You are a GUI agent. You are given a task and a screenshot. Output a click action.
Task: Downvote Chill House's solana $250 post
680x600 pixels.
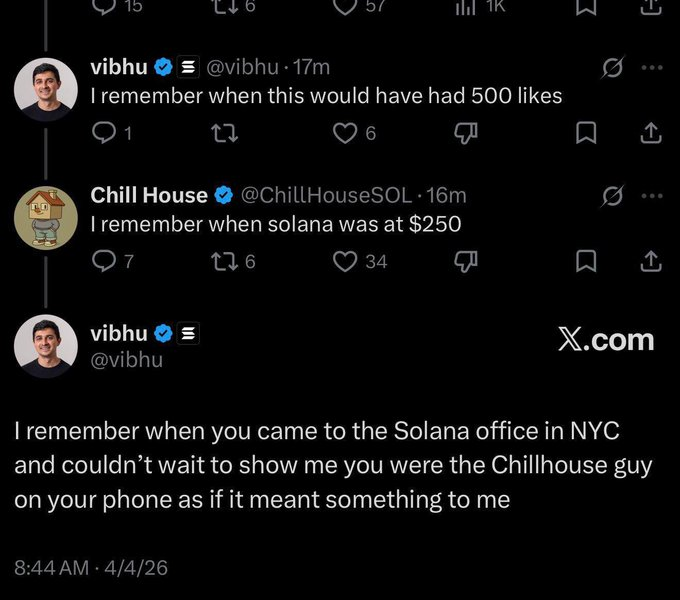(x=466, y=261)
